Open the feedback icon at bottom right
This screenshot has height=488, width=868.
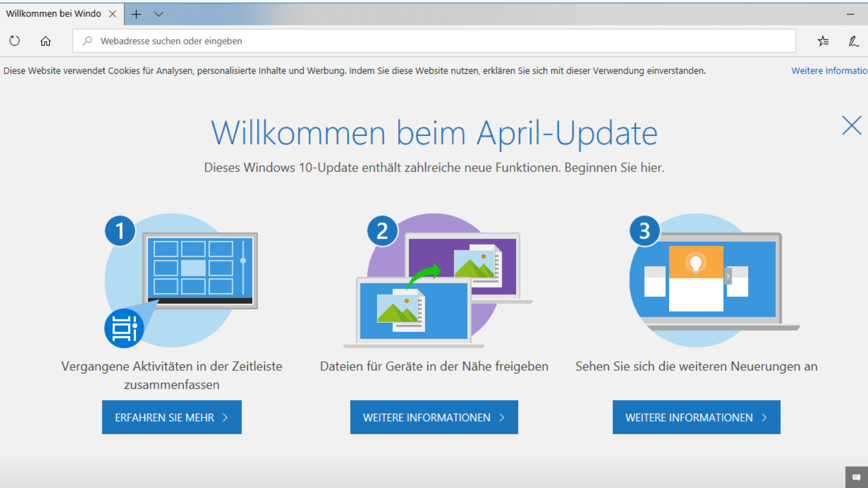pyautogui.click(x=856, y=477)
